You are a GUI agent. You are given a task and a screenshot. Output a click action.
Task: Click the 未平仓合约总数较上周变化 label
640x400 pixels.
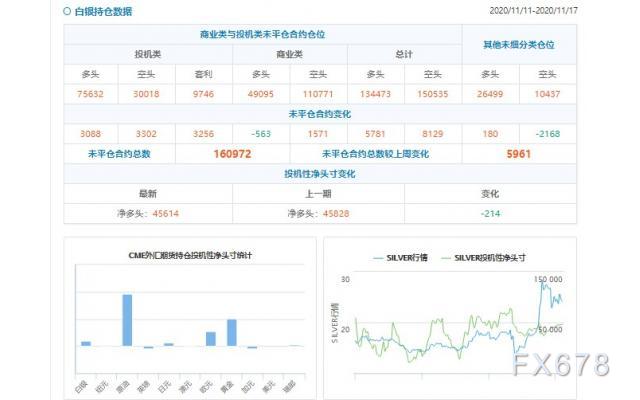point(376,154)
